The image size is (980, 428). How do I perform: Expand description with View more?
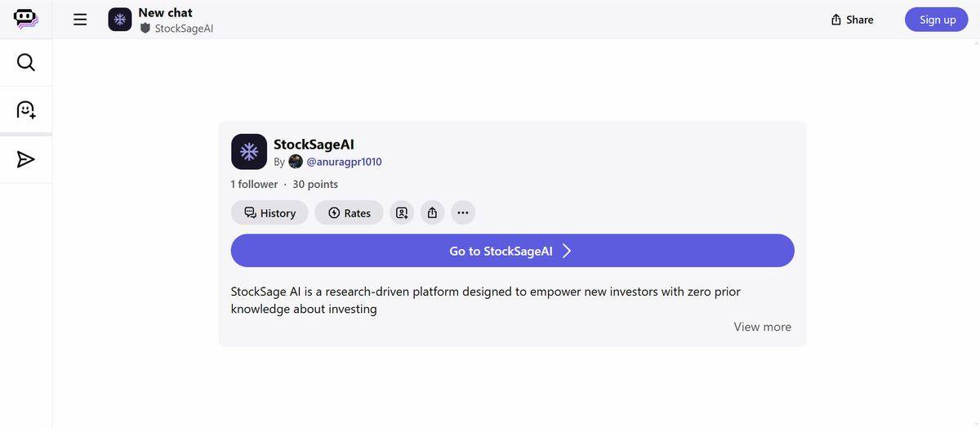click(x=762, y=327)
